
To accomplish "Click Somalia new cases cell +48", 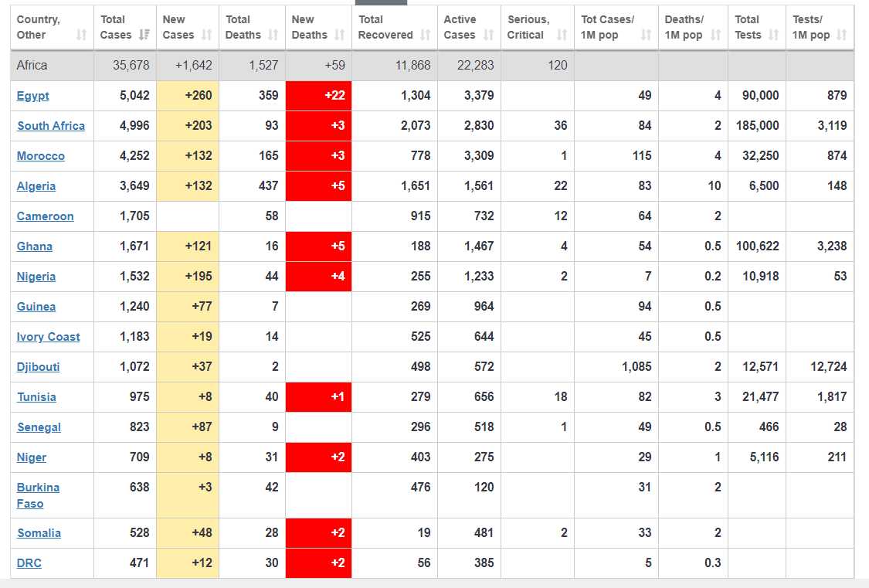I will click(x=188, y=532).
